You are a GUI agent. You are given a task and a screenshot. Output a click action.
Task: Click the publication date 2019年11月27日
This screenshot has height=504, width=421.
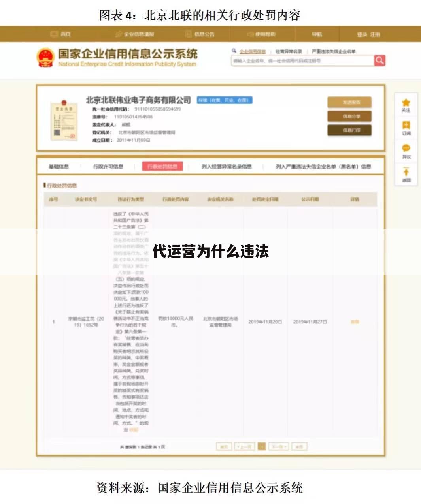tap(310, 322)
